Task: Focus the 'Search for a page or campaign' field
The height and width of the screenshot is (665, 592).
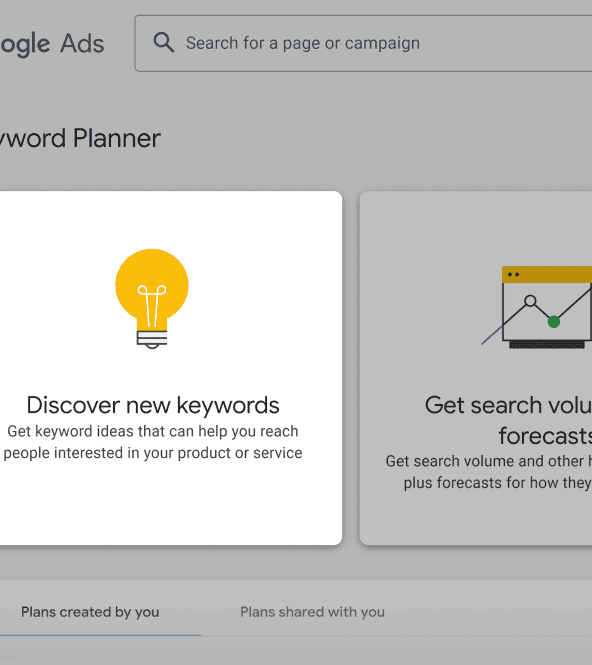Action: [x=363, y=43]
